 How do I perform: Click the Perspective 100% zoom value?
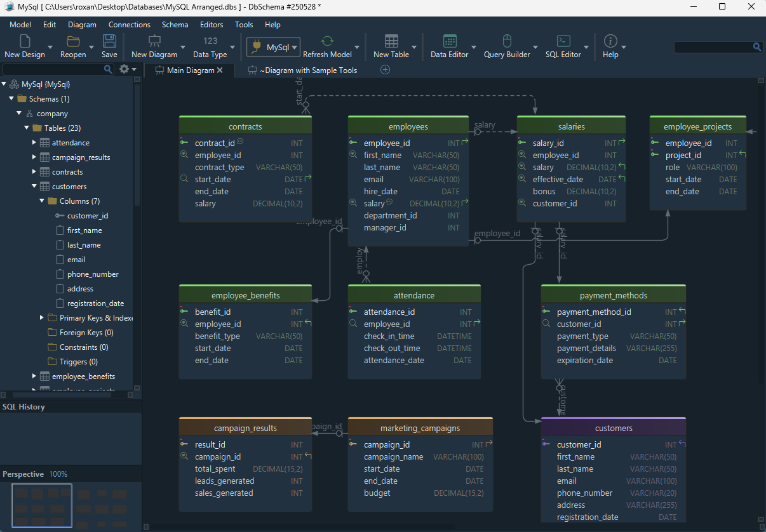tap(58, 474)
